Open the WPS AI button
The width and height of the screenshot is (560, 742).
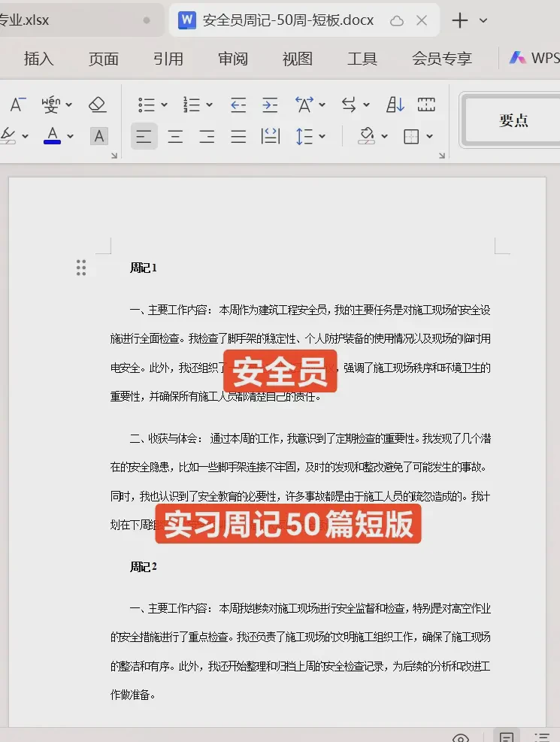(534, 58)
